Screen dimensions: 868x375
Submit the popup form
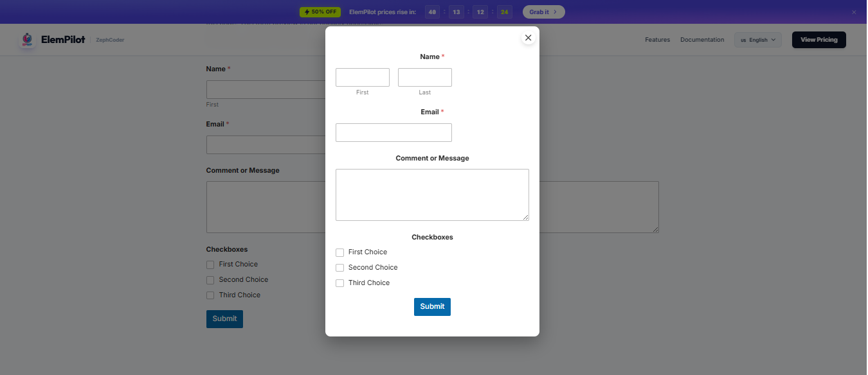[x=432, y=307]
